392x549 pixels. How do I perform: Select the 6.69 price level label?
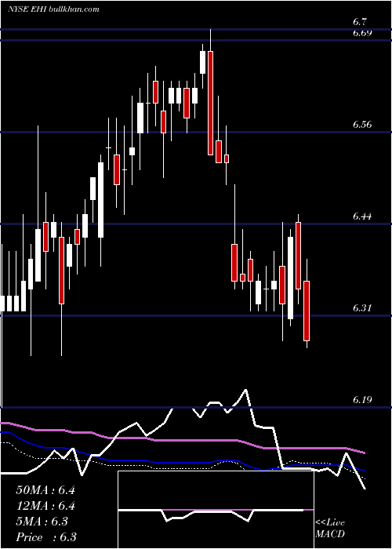click(362, 33)
